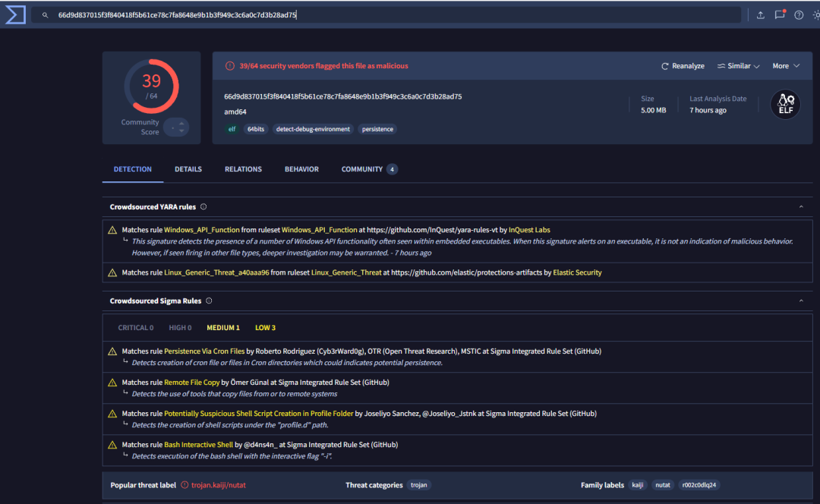The width and height of the screenshot is (820, 504).
Task: Click the persistence tag
Action: pos(377,129)
